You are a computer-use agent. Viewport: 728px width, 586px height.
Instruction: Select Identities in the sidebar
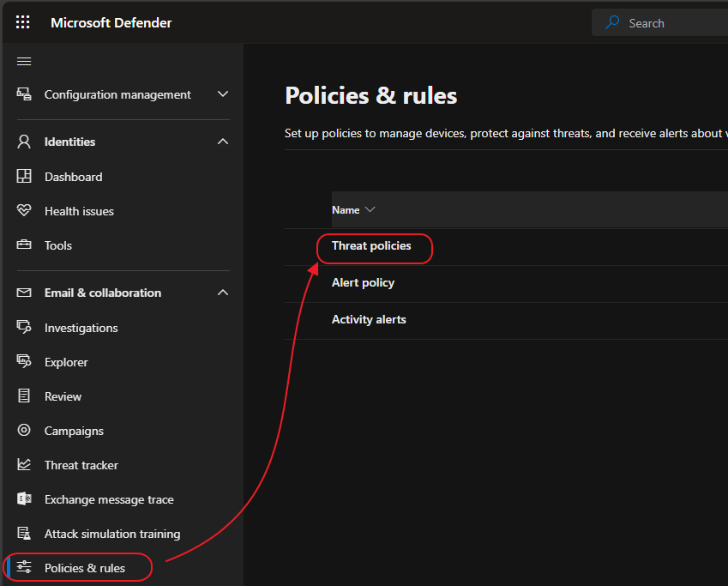click(69, 142)
